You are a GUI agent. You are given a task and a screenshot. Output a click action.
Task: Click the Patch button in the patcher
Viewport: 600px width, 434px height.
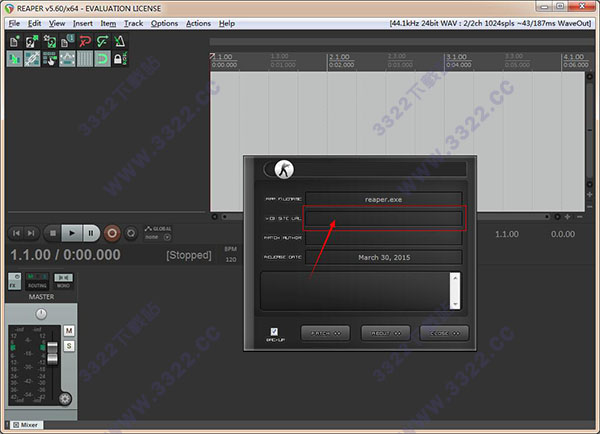click(x=325, y=333)
